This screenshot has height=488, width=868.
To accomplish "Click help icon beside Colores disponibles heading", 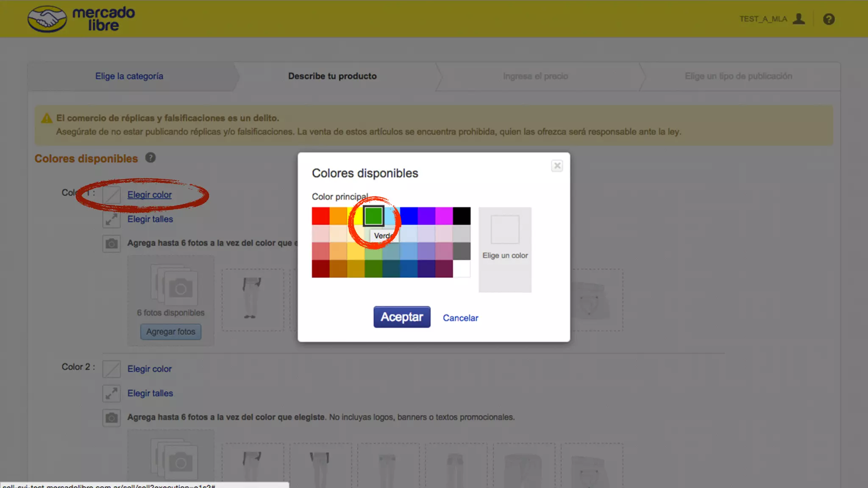I will click(x=150, y=158).
